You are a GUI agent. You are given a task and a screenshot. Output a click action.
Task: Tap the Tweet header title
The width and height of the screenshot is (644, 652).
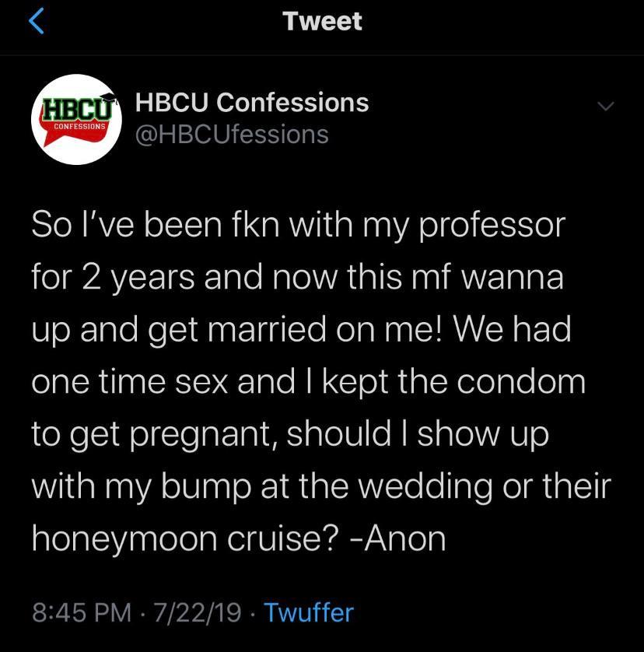(322, 21)
